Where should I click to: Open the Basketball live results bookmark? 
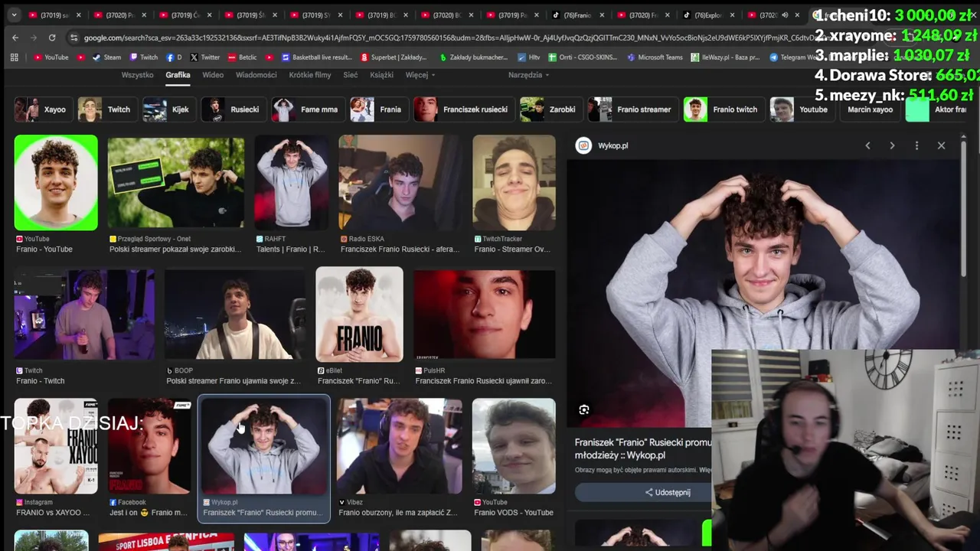(316, 57)
